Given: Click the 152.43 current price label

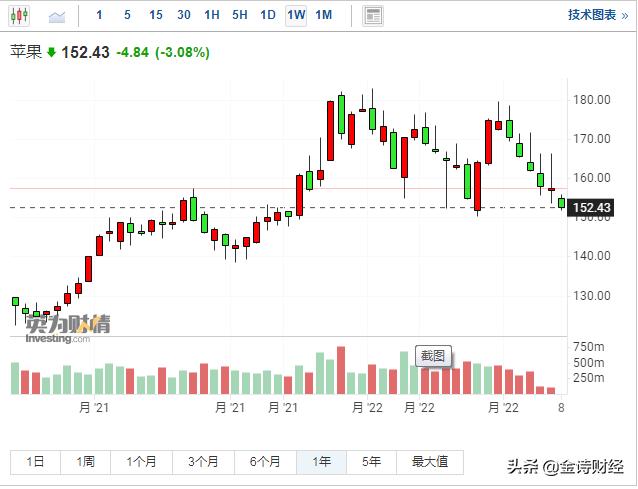Looking at the screenshot, I should [591, 208].
